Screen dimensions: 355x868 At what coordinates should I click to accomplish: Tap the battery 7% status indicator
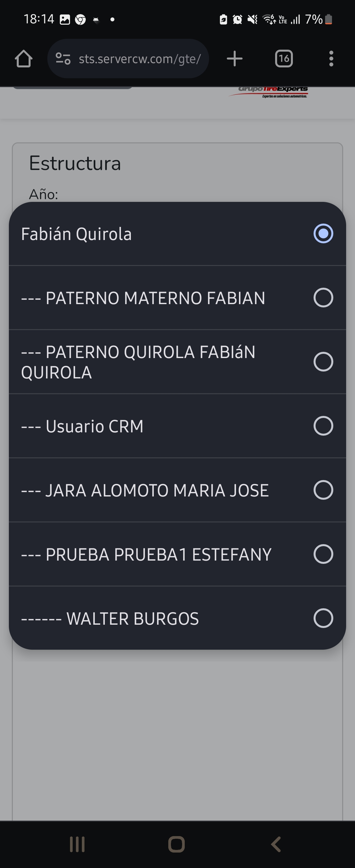(318, 19)
